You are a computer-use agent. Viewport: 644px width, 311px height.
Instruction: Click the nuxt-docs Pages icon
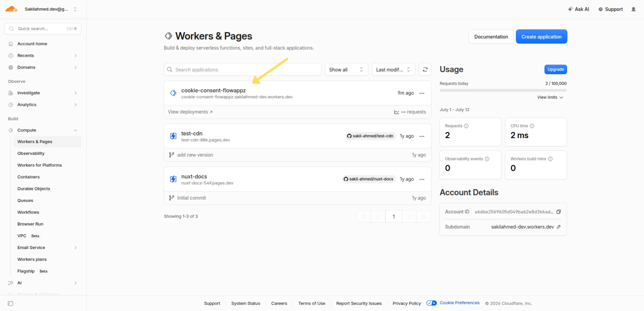(173, 179)
